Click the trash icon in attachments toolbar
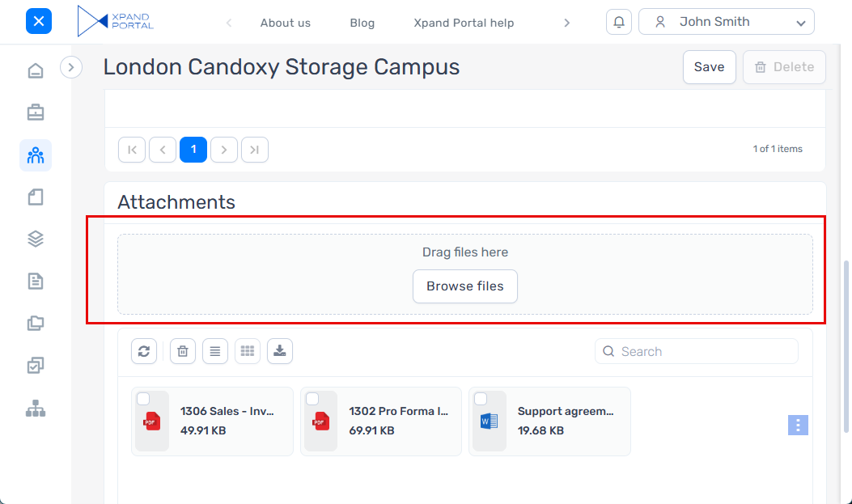Viewport: 852px width, 504px height. tap(183, 351)
